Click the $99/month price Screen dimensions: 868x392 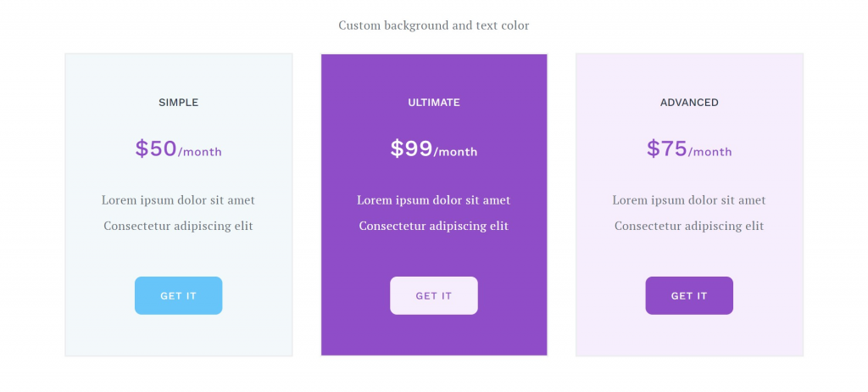434,148
